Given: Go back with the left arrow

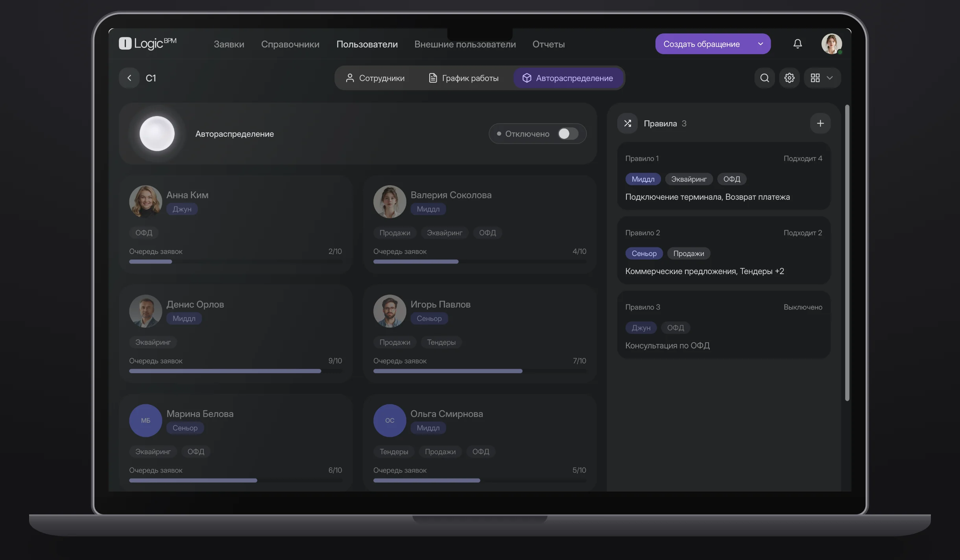Looking at the screenshot, I should 129,78.
